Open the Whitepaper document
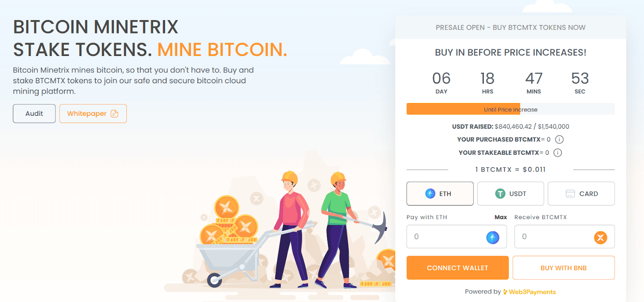Viewport: 644px width, 302px height. [x=93, y=113]
